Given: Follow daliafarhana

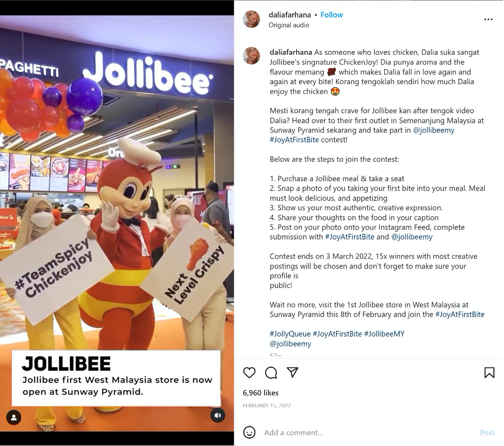Looking at the screenshot, I should pyautogui.click(x=332, y=15).
